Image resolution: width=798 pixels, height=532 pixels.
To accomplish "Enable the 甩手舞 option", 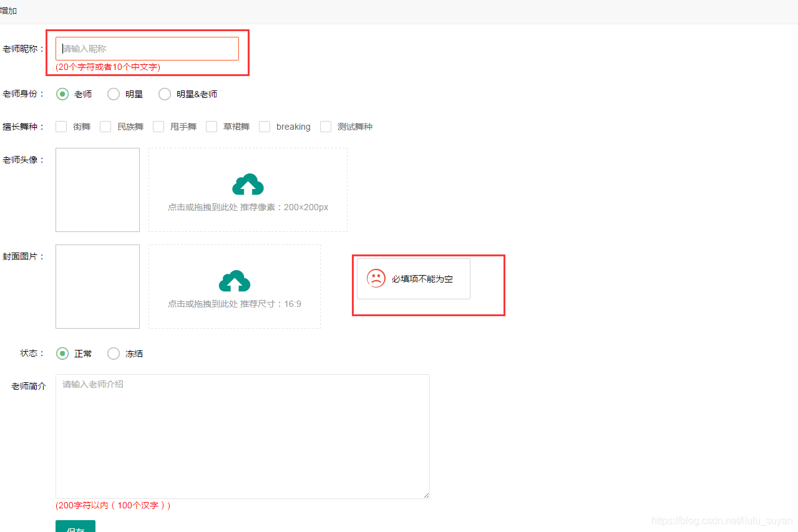I will (158, 126).
